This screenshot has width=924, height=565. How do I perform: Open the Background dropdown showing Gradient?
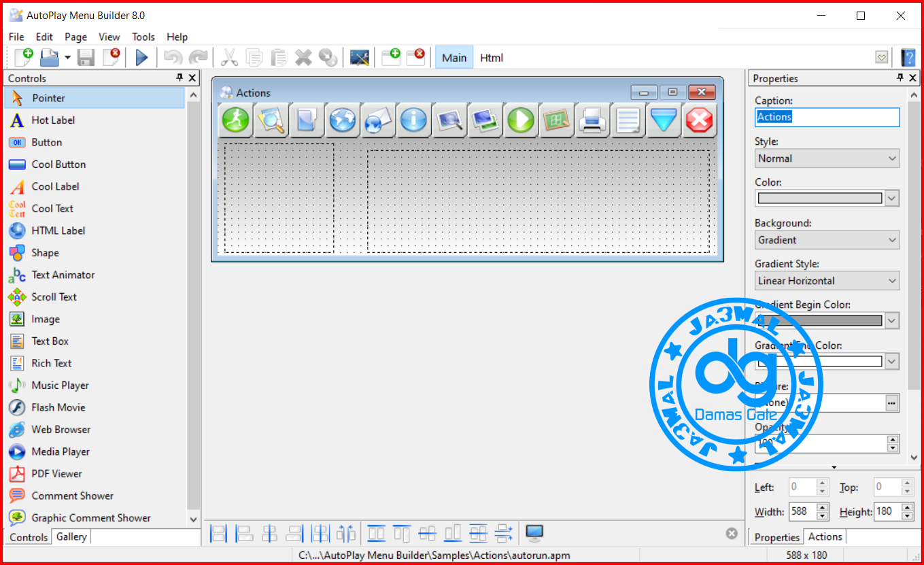click(x=827, y=240)
